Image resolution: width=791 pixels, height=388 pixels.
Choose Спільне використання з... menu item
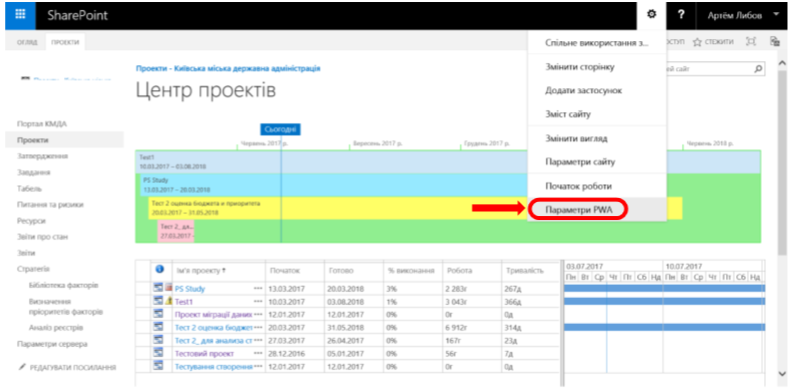597,43
